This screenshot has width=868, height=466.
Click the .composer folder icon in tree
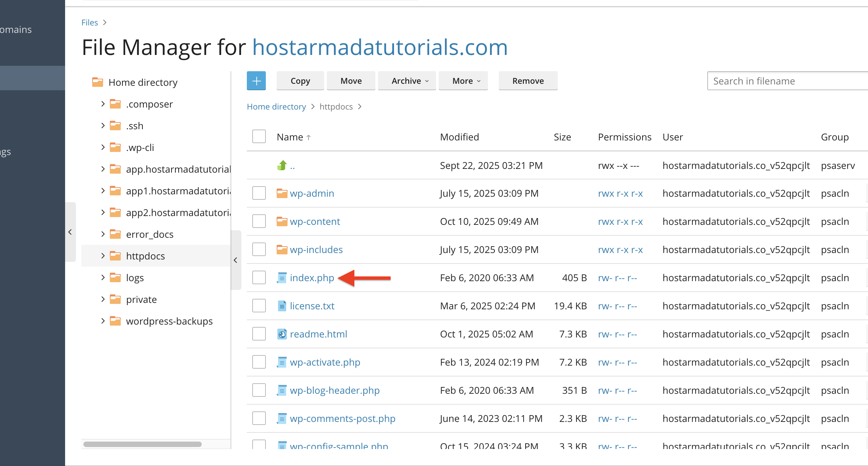click(115, 104)
